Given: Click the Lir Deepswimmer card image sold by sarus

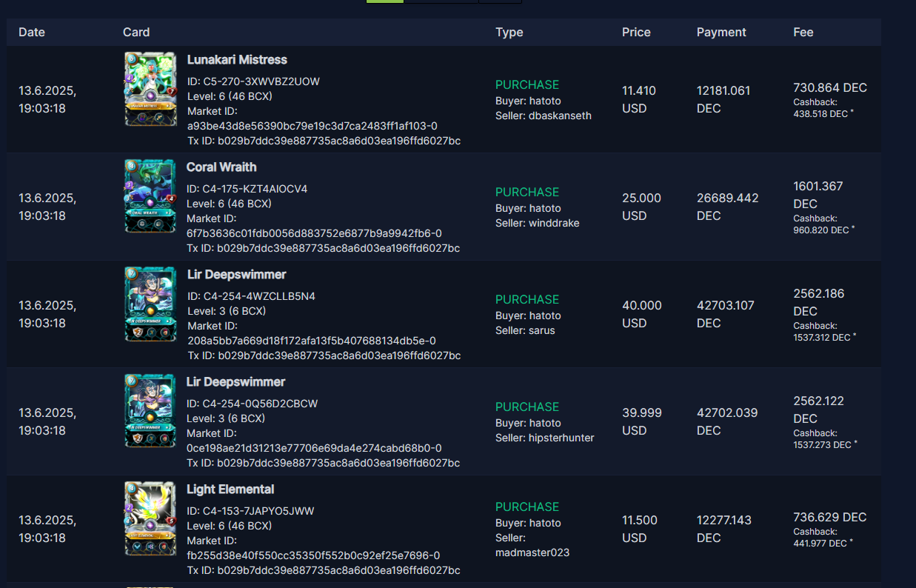Looking at the screenshot, I should tap(150, 304).
